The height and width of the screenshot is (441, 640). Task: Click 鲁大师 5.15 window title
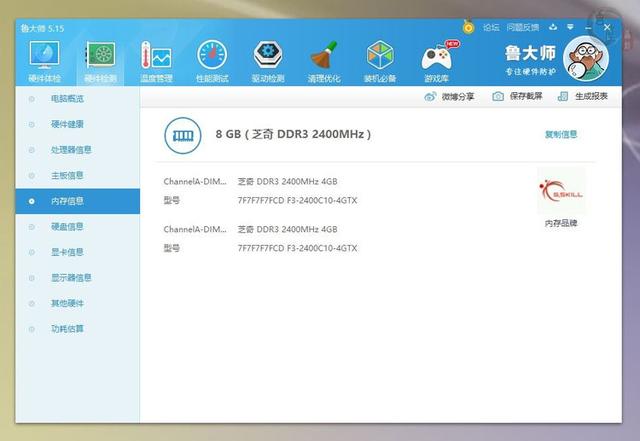[x=42, y=28]
